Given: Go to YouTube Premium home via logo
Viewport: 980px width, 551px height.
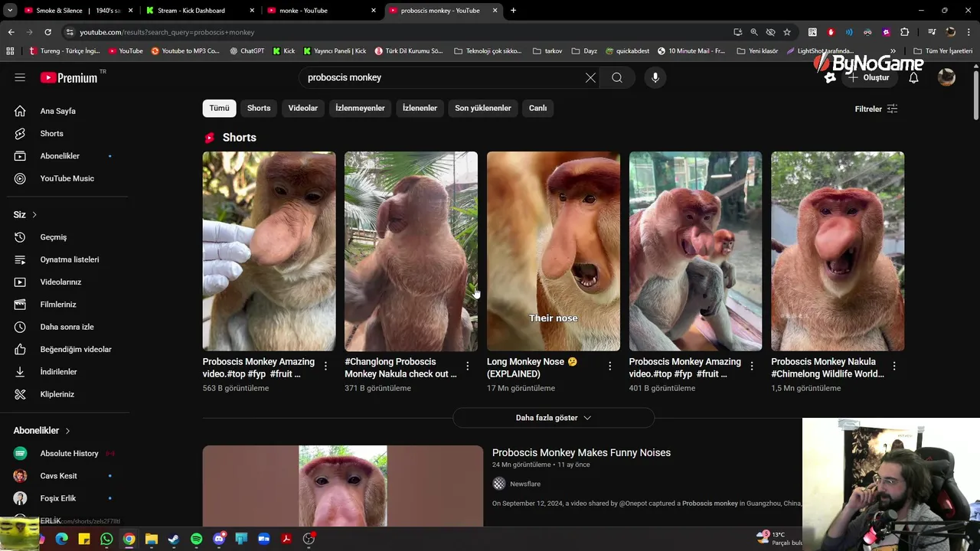Looking at the screenshot, I should [69, 77].
